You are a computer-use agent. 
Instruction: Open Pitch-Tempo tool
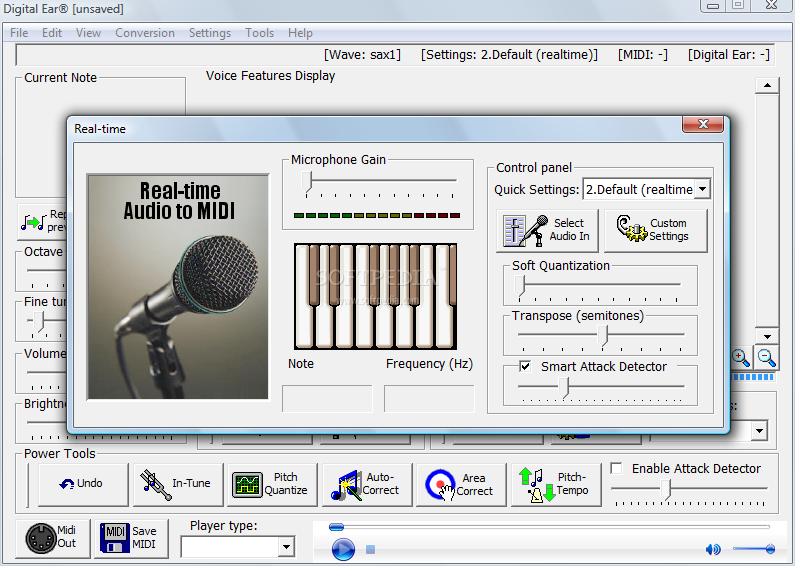point(556,484)
